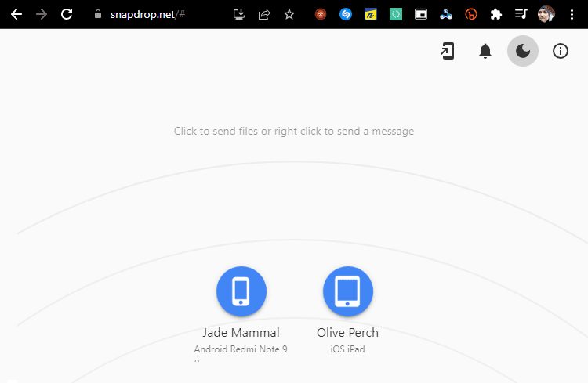Viewport: 588px width, 383px height.
Task: Bookmark this page with the star
Action: coord(289,14)
